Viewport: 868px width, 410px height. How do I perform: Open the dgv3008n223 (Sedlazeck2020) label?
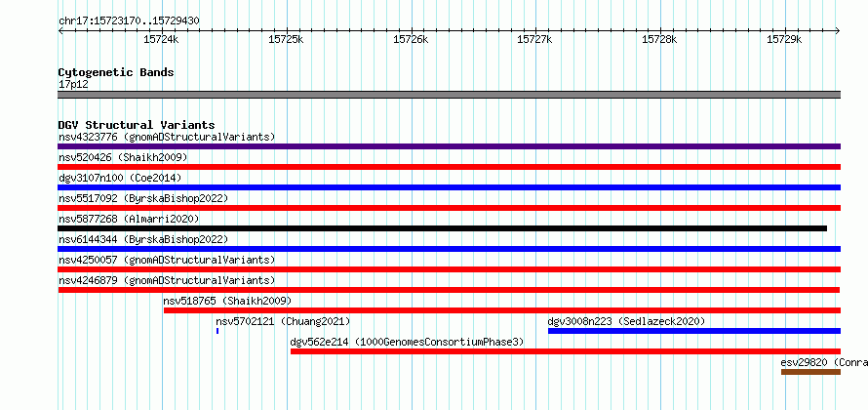pyautogui.click(x=626, y=321)
